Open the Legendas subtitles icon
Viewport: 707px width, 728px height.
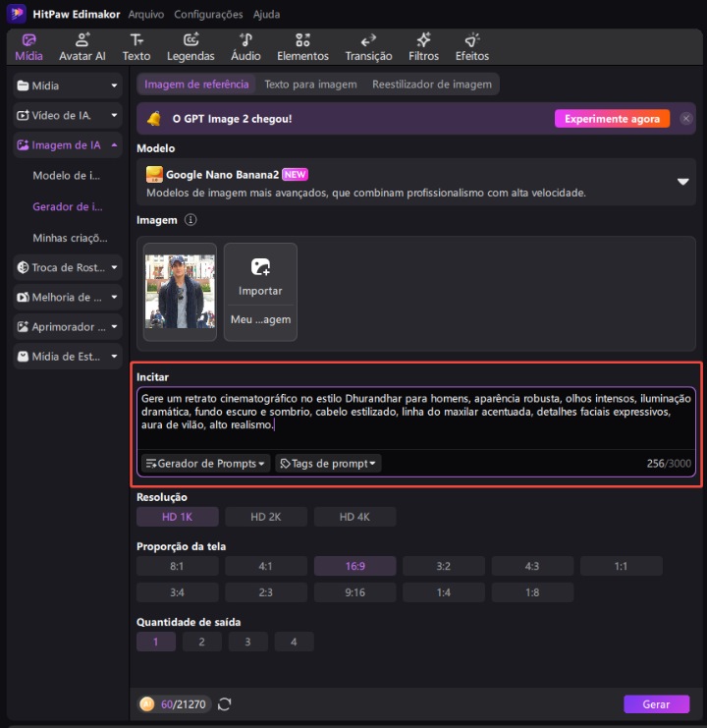point(190,40)
